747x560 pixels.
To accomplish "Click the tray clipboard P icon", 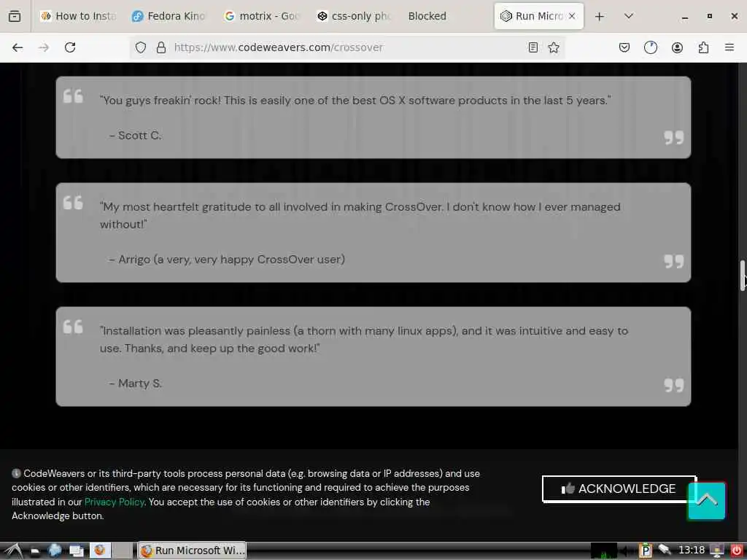I will (646, 551).
